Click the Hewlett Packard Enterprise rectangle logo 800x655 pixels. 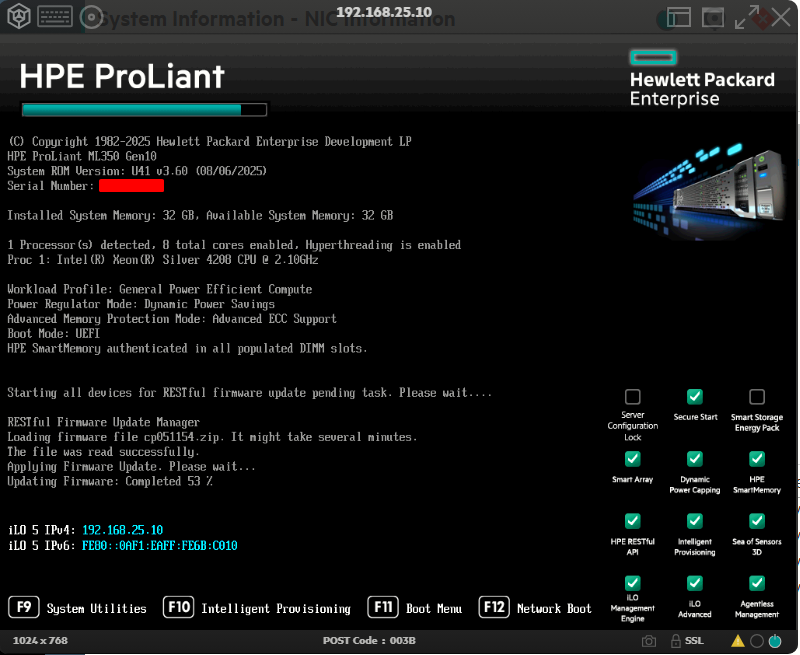click(x=653, y=58)
